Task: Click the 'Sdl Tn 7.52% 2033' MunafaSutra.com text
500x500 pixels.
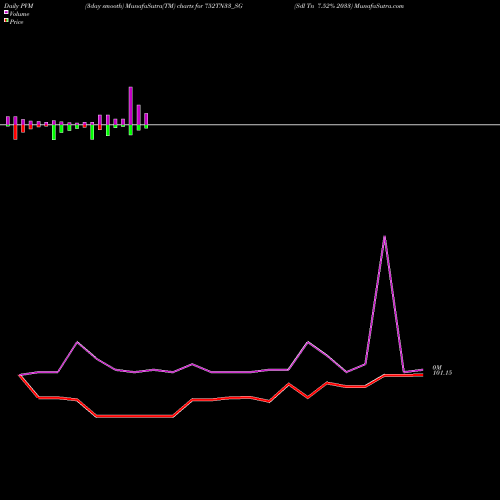Action: pos(349,6)
